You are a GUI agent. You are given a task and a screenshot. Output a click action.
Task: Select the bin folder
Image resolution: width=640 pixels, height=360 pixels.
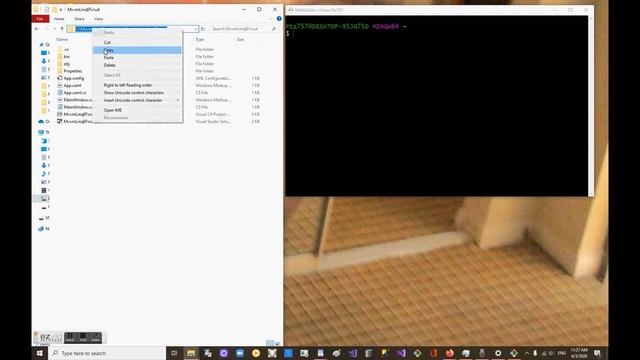(67, 57)
